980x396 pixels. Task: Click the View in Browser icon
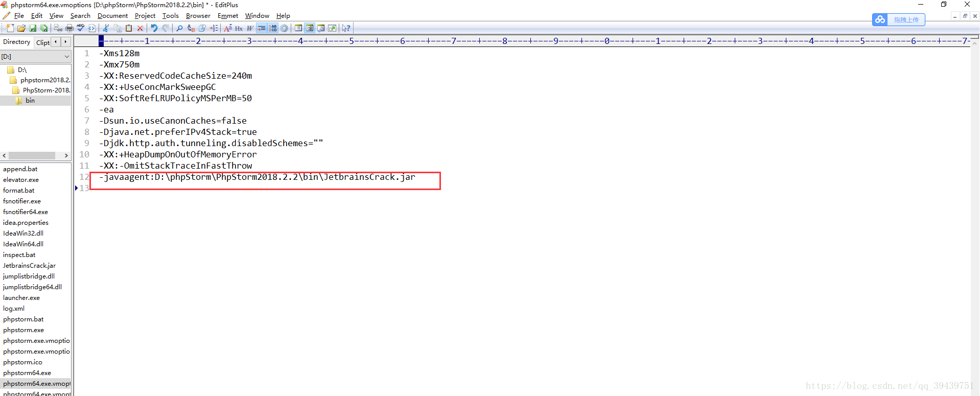(92, 28)
